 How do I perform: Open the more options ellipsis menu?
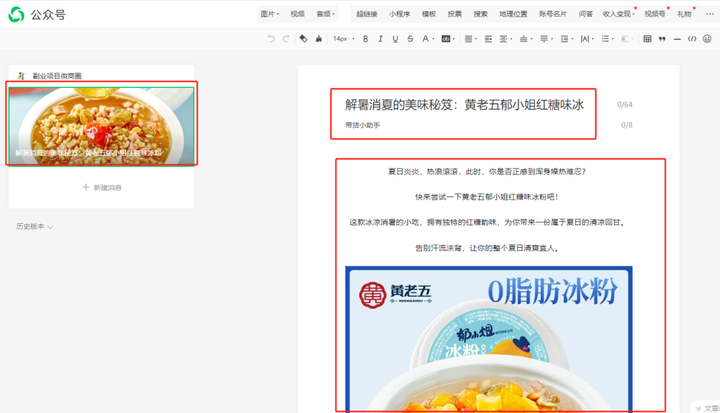[x=709, y=14]
